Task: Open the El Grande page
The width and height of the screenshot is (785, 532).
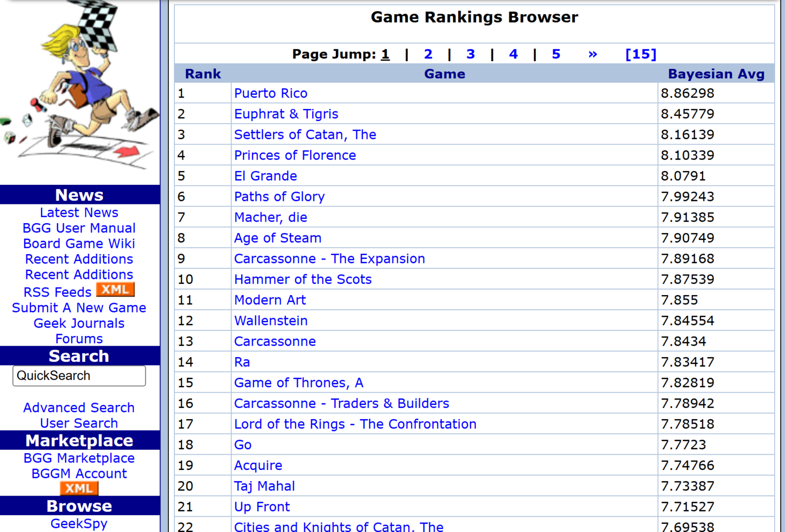Action: point(265,176)
